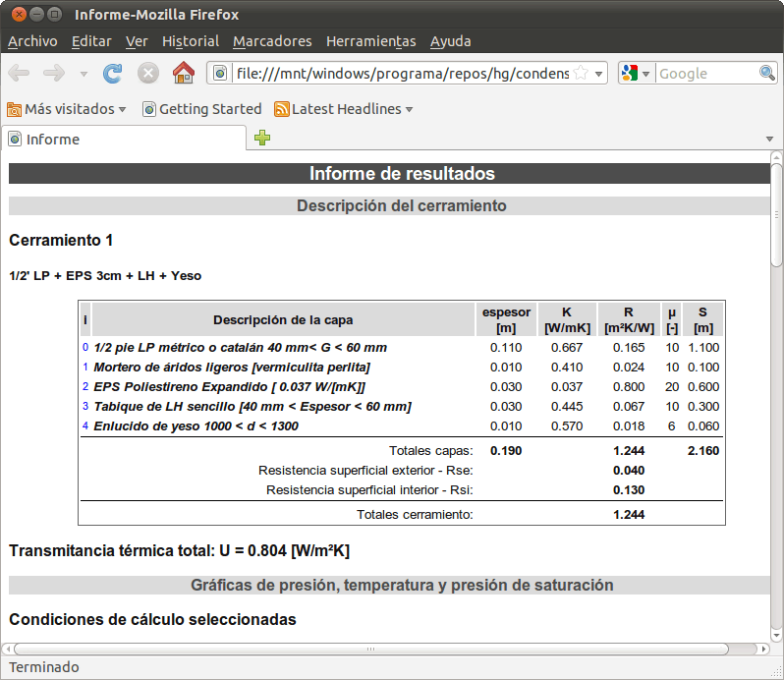Click the 'Descripción de la capa' column header

tap(283, 319)
